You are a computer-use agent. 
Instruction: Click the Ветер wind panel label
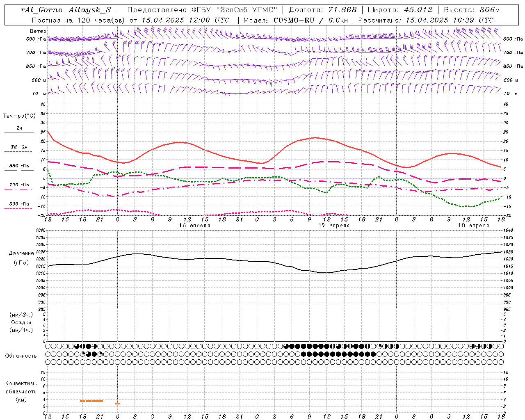coord(38,31)
